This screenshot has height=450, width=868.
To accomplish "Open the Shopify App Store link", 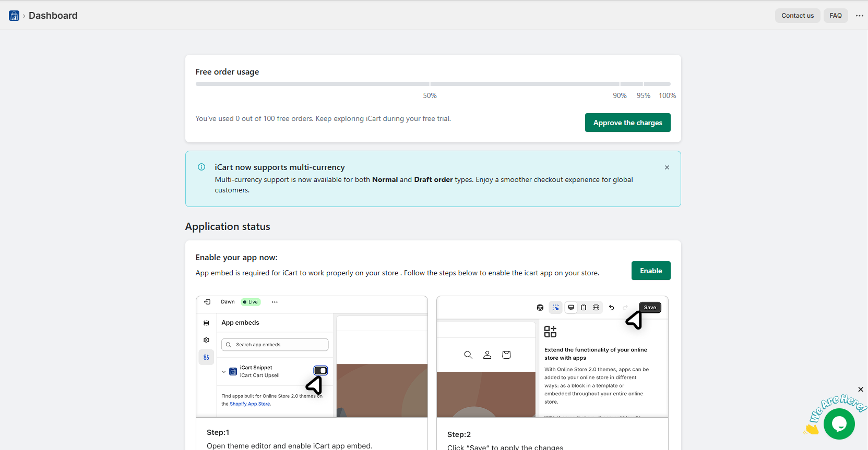I will tap(250, 404).
